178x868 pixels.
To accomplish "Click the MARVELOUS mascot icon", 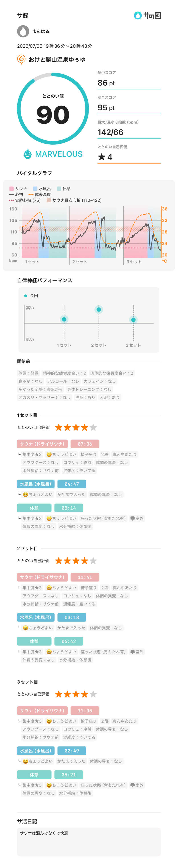I will (x=28, y=154).
